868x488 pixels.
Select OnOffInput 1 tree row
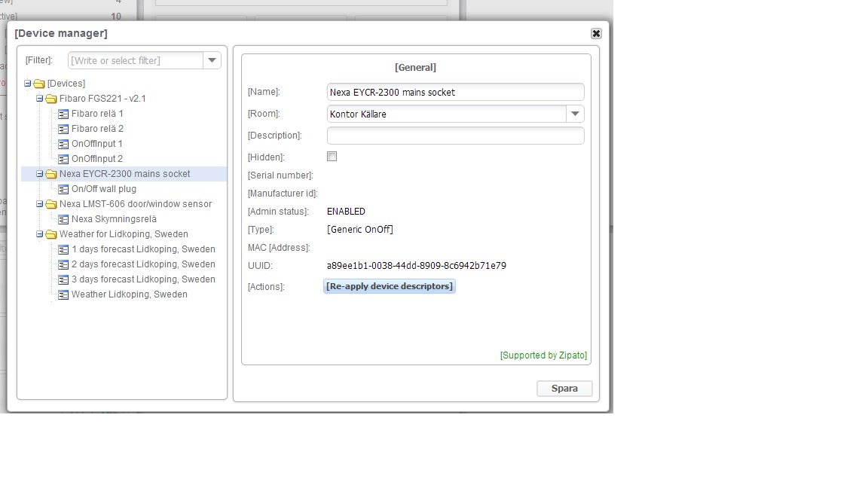[97, 143]
